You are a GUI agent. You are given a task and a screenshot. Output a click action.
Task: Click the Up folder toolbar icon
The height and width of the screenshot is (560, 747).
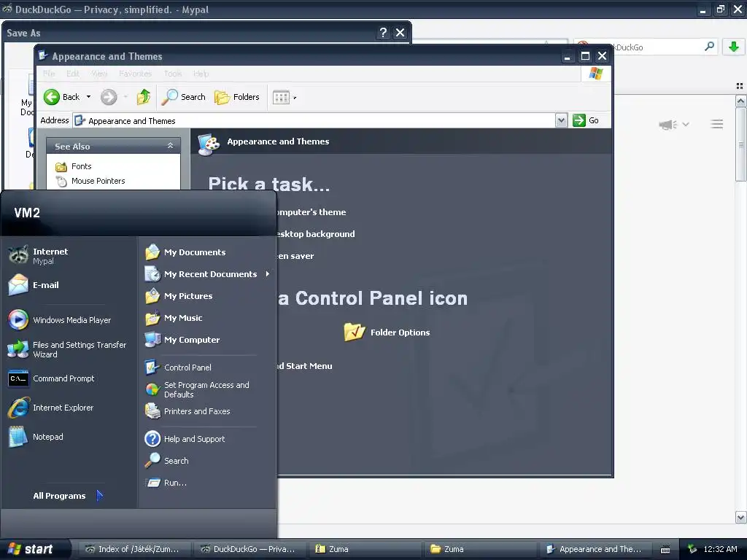[144, 97]
